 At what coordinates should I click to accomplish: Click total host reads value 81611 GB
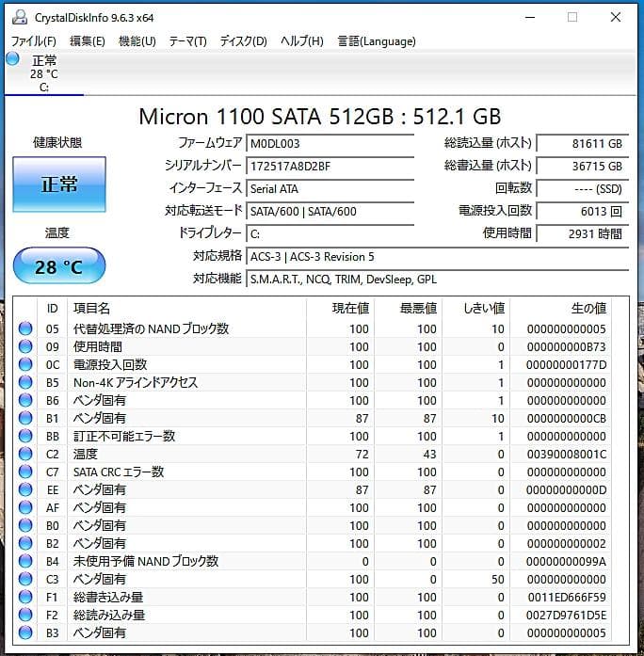583,143
